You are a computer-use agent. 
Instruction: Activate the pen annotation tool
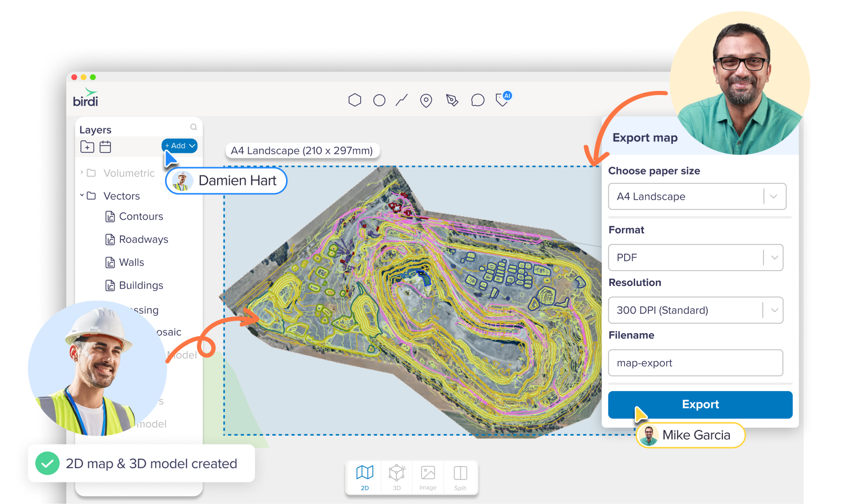pyautogui.click(x=453, y=100)
